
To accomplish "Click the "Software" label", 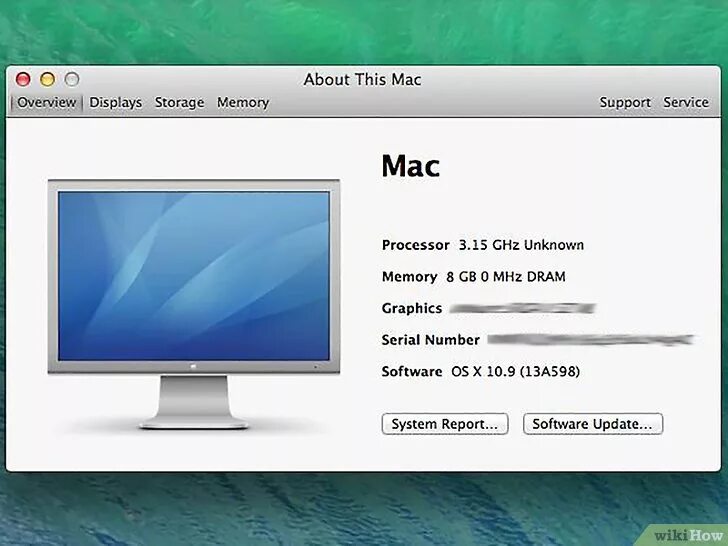I will click(x=412, y=371).
